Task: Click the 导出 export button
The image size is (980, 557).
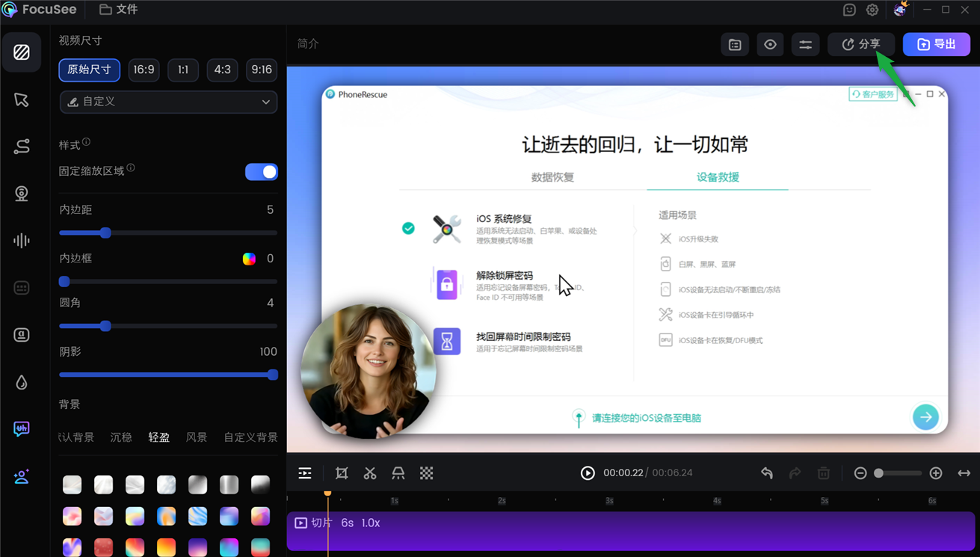Action: pos(936,45)
